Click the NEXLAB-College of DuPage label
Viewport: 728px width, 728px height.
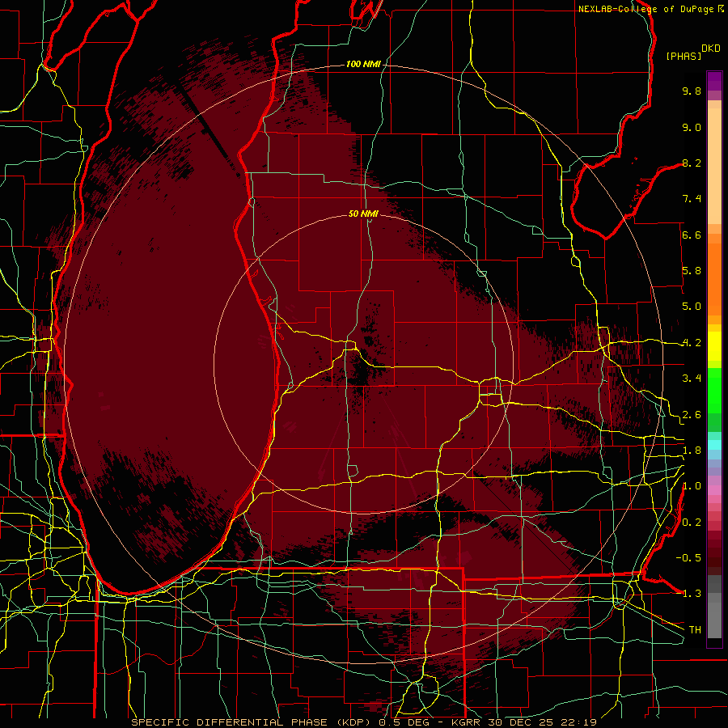pyautogui.click(x=647, y=9)
